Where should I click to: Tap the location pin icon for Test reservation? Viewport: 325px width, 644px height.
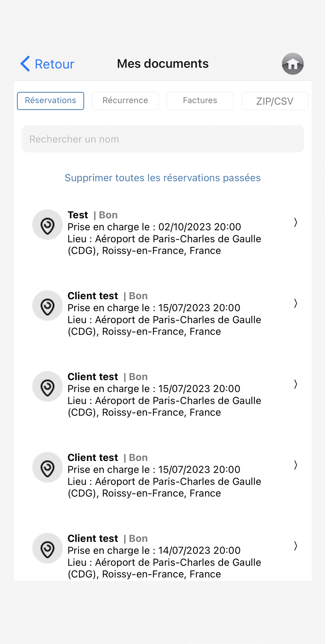pyautogui.click(x=47, y=225)
